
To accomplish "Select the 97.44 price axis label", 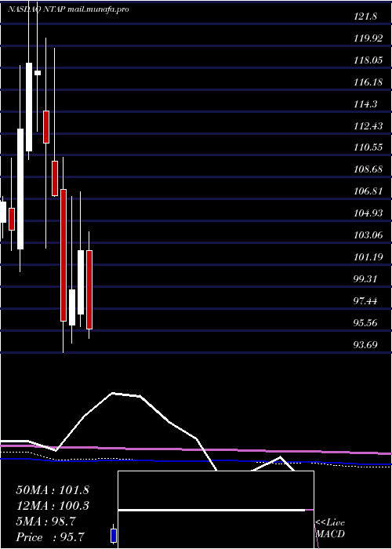I will click(365, 300).
